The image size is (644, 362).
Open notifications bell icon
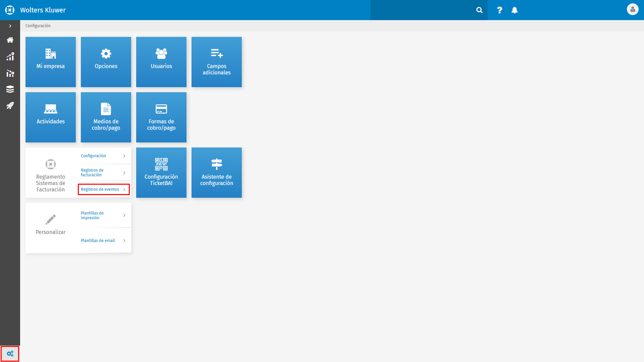pos(515,10)
